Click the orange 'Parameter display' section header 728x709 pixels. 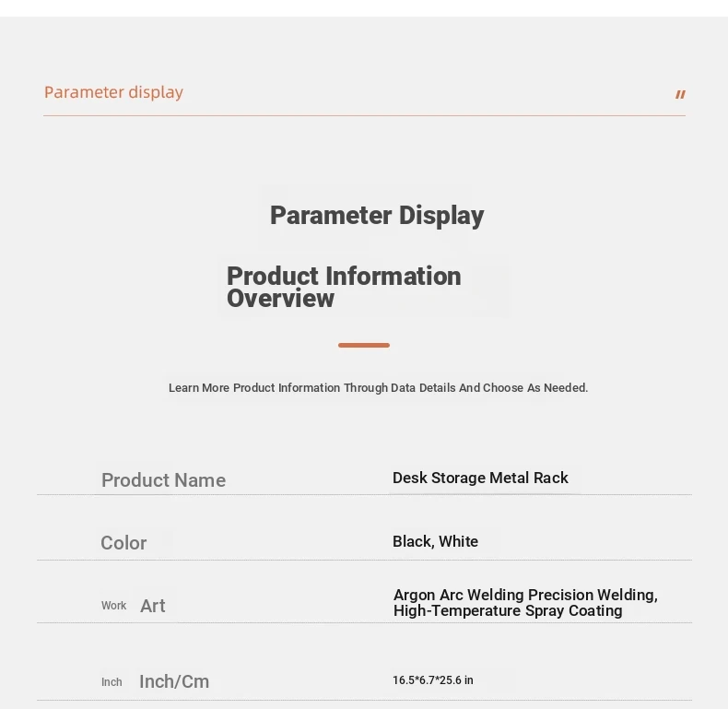click(113, 92)
